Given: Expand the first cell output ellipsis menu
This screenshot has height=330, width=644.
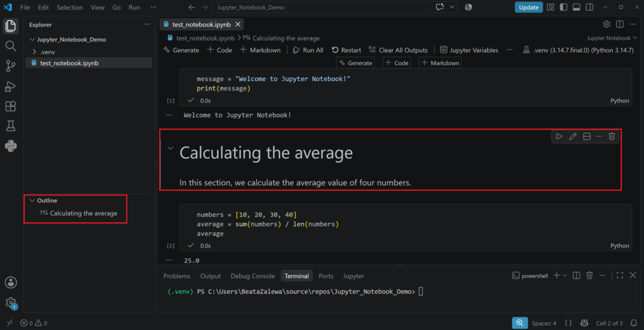Looking at the screenshot, I should pos(169,115).
